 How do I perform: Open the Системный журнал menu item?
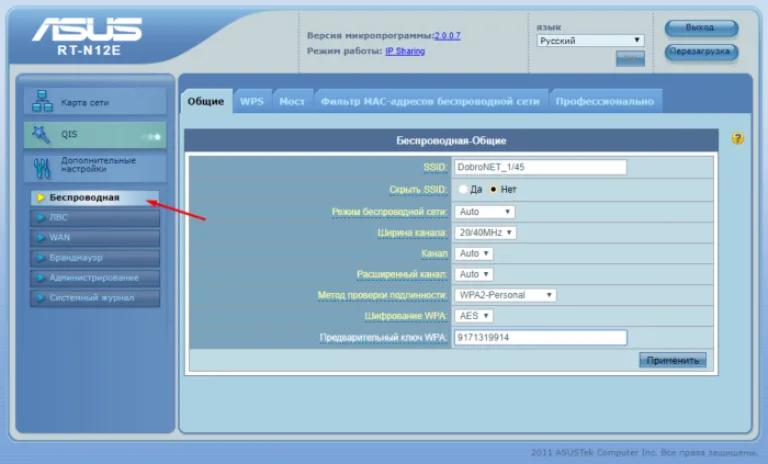tap(95, 298)
